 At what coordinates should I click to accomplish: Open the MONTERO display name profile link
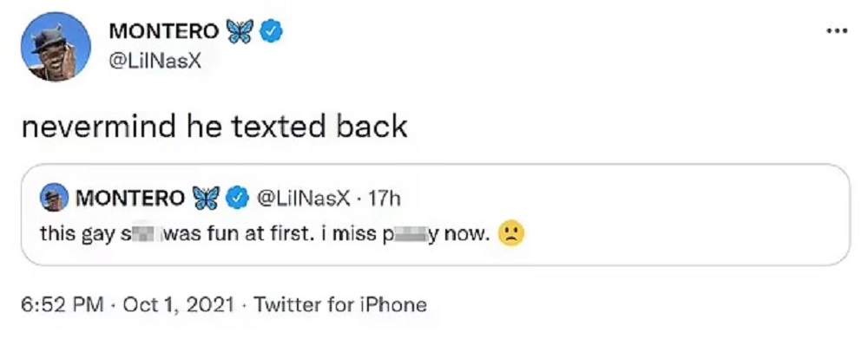point(164,31)
